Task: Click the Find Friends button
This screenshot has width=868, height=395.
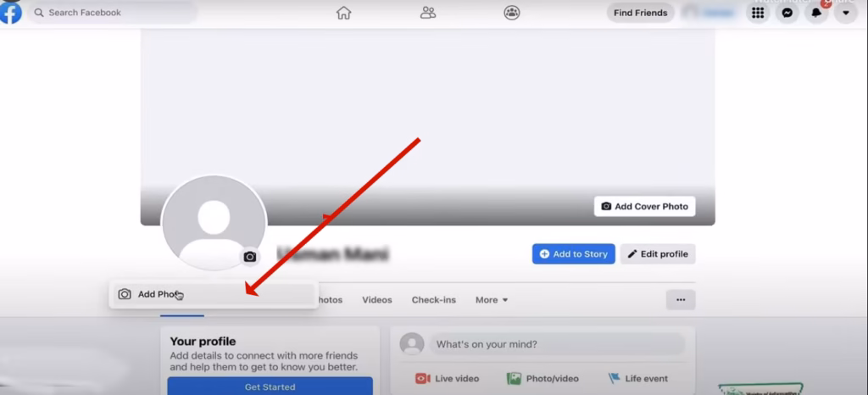Action: click(x=641, y=13)
